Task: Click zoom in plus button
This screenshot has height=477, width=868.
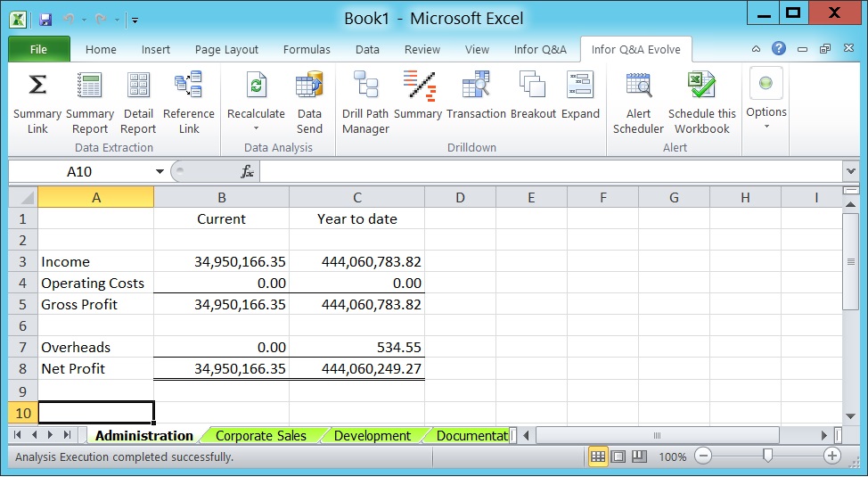Action: (832, 456)
